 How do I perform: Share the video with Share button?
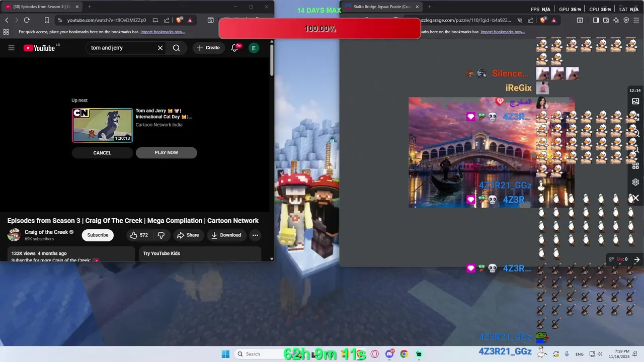[x=188, y=235]
